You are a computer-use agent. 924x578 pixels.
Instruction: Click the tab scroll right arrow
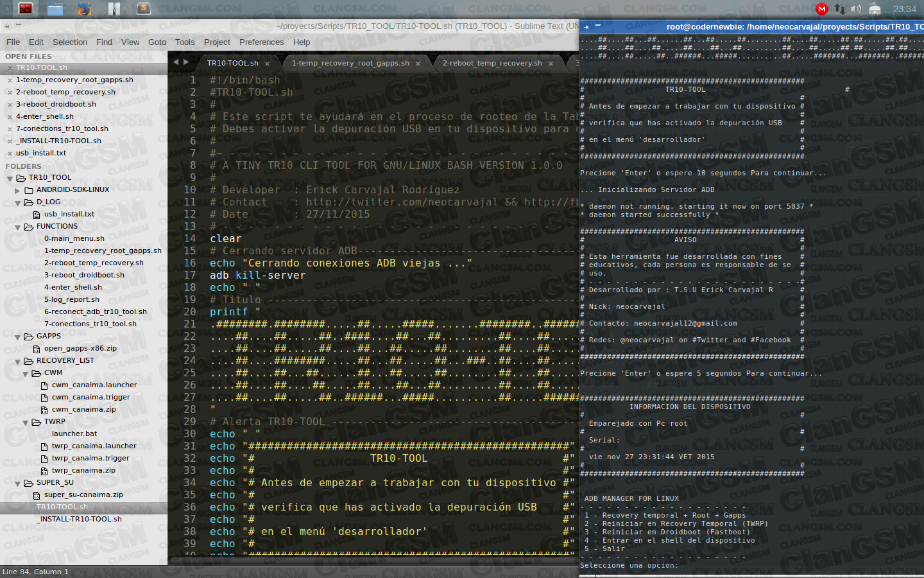tap(186, 62)
